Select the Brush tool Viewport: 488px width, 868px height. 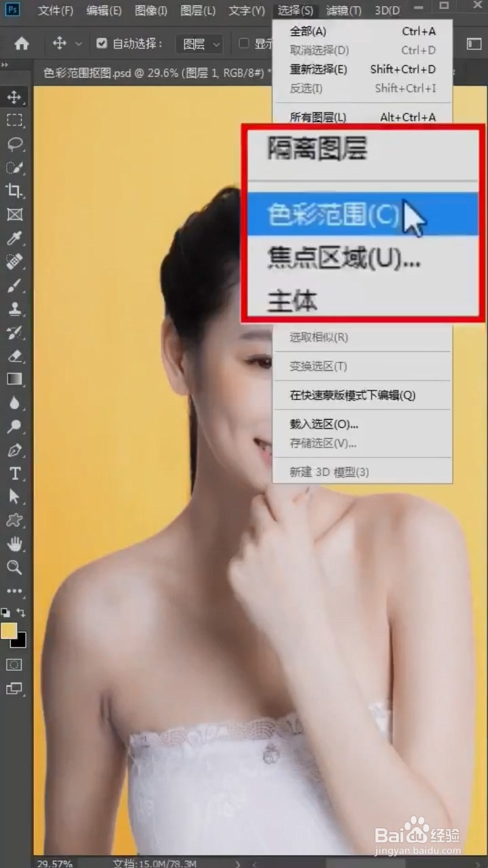[x=14, y=285]
